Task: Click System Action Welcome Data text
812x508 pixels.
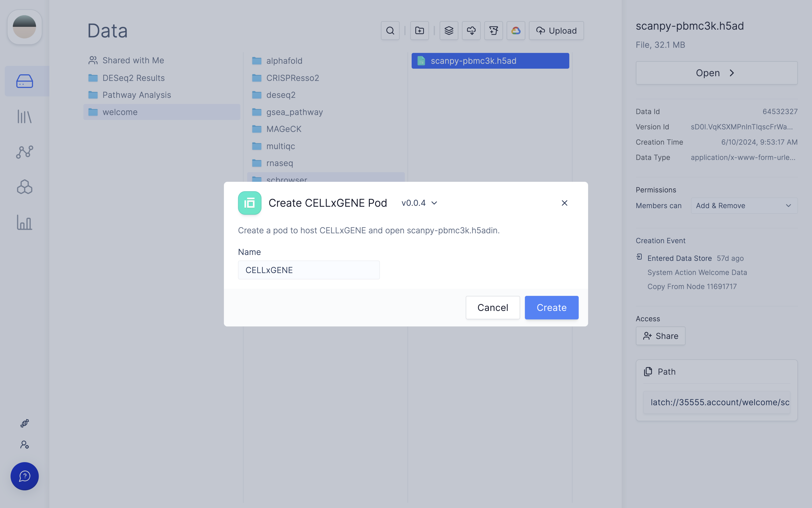Action: click(x=697, y=273)
